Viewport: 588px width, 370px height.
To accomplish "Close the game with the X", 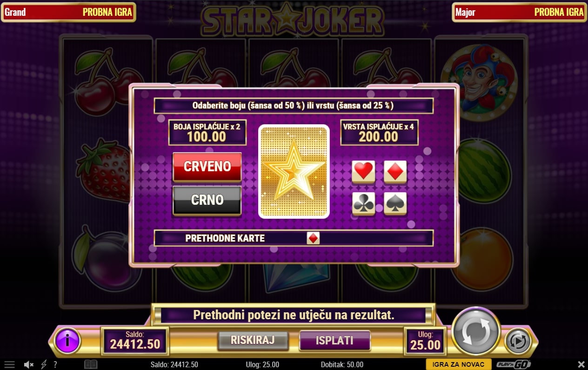I will click(x=581, y=364).
